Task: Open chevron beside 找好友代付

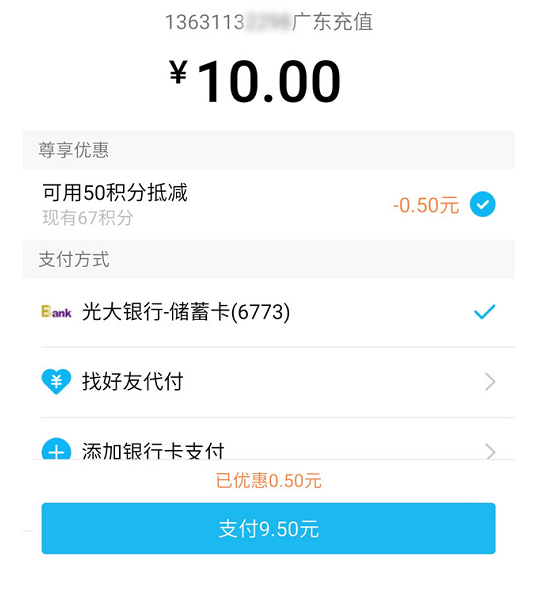Action: tap(490, 382)
